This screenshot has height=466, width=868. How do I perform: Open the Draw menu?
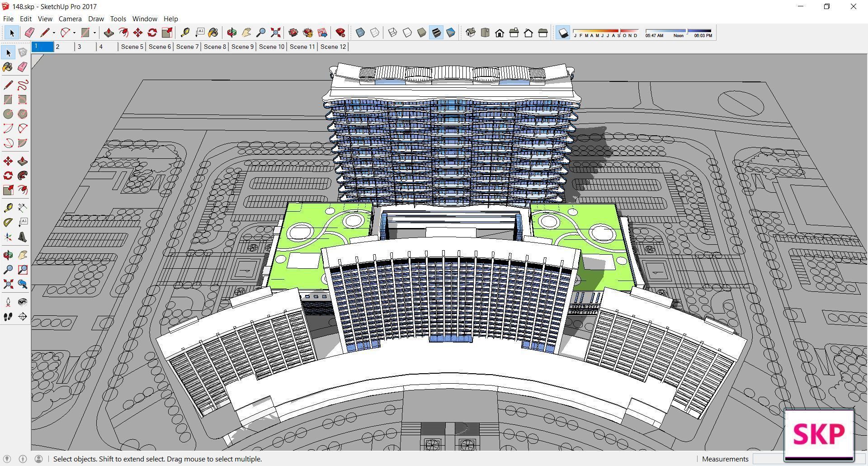point(96,19)
